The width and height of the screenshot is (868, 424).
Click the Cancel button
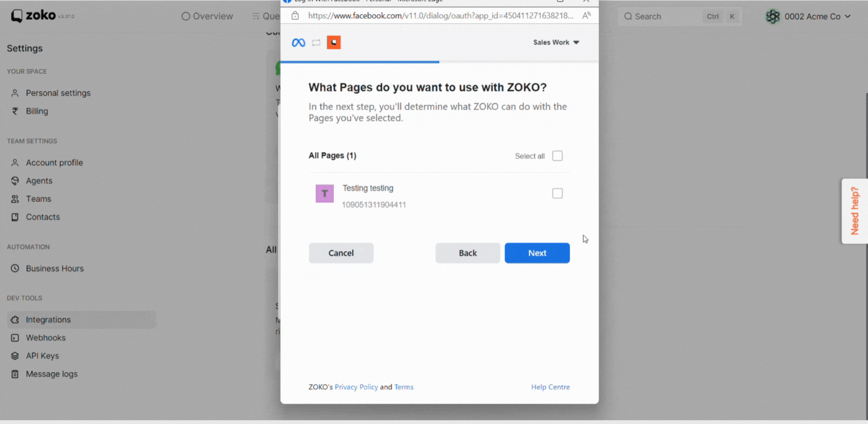tap(341, 253)
